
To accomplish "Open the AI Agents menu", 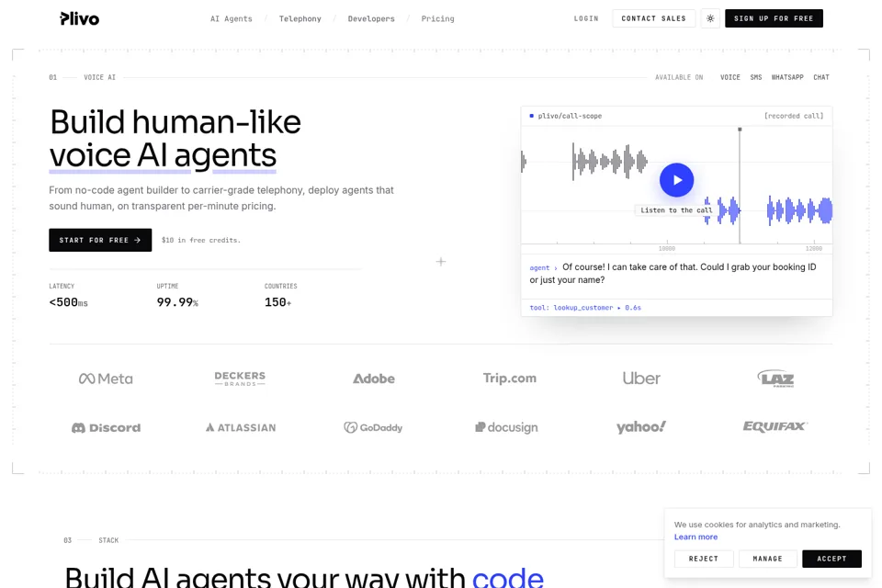I will coord(232,18).
